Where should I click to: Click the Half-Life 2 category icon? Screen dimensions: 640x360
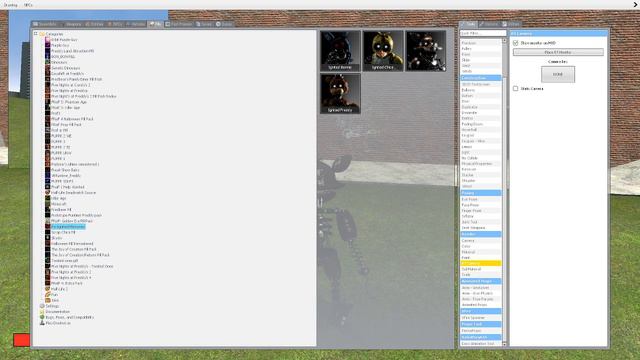(47, 289)
